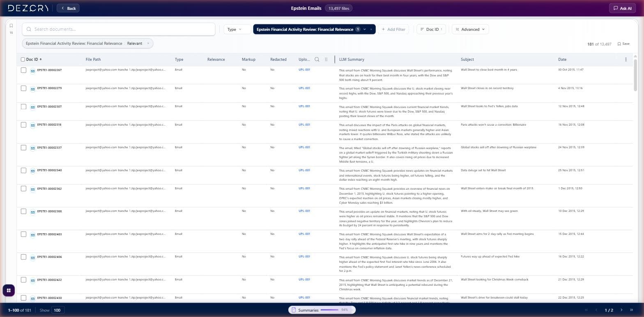Open the Doc ID sort selector
This screenshot has height=317, width=644.
click(x=431, y=30)
